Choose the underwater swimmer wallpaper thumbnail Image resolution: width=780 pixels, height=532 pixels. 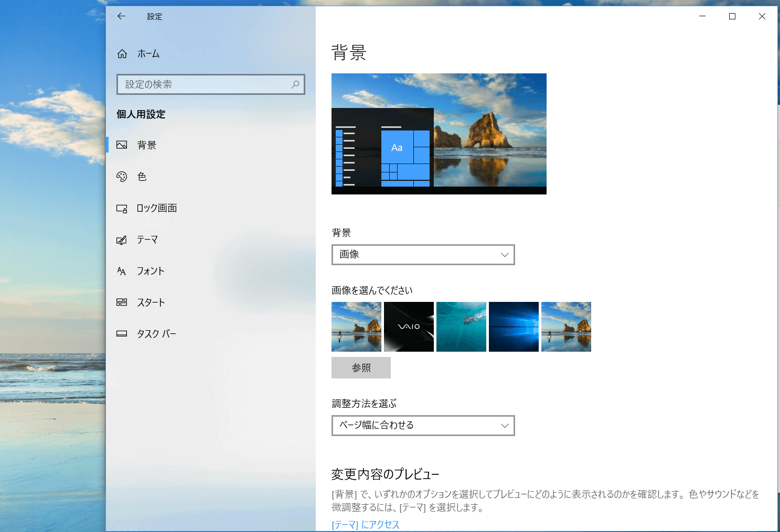coord(461,327)
